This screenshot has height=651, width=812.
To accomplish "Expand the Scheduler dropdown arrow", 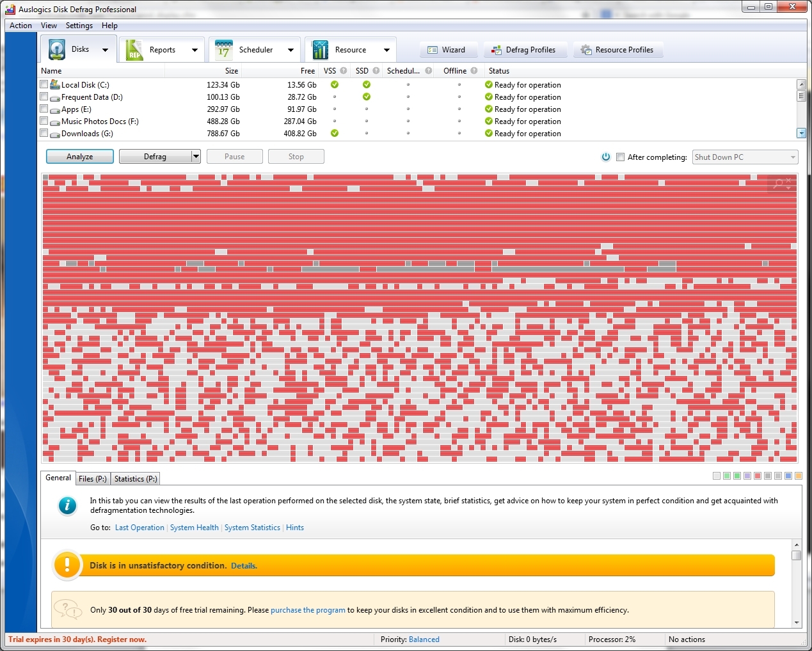I will [291, 50].
